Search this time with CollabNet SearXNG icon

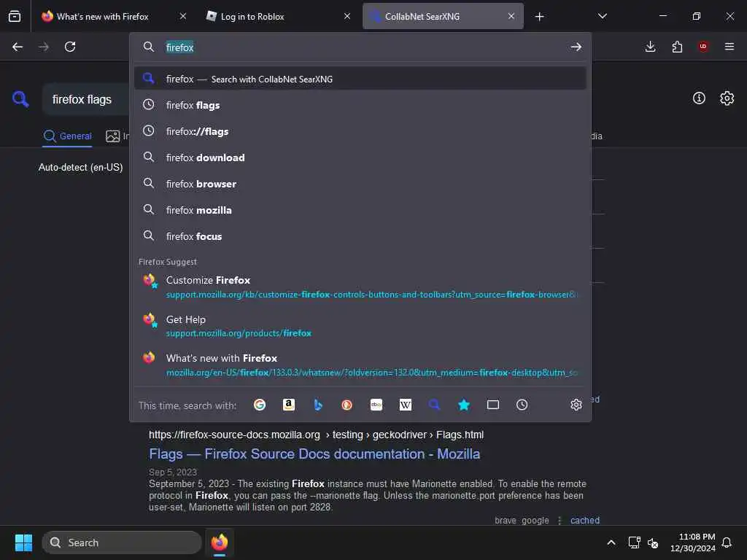coord(435,405)
